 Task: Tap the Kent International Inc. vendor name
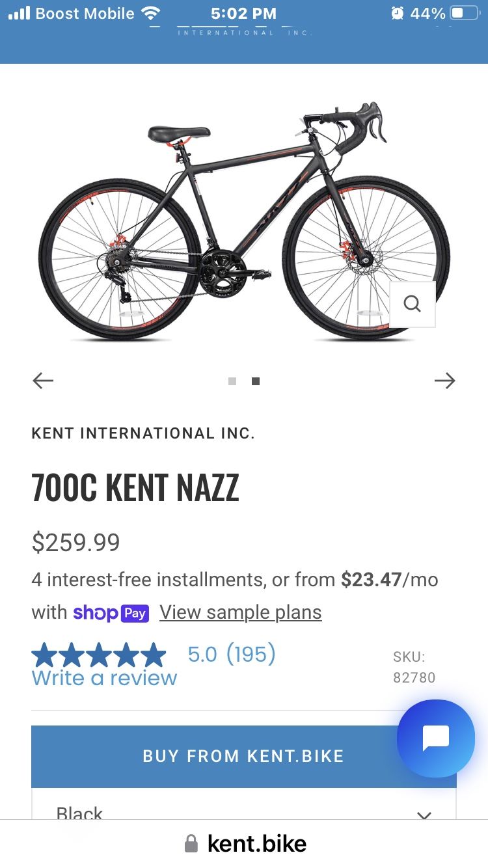tap(143, 433)
